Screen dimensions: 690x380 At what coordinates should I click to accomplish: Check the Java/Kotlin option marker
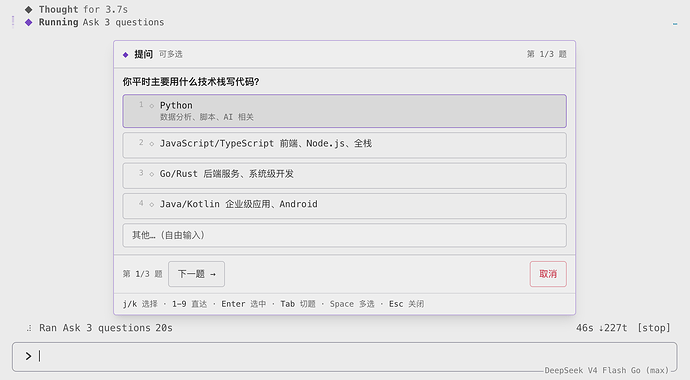click(152, 205)
